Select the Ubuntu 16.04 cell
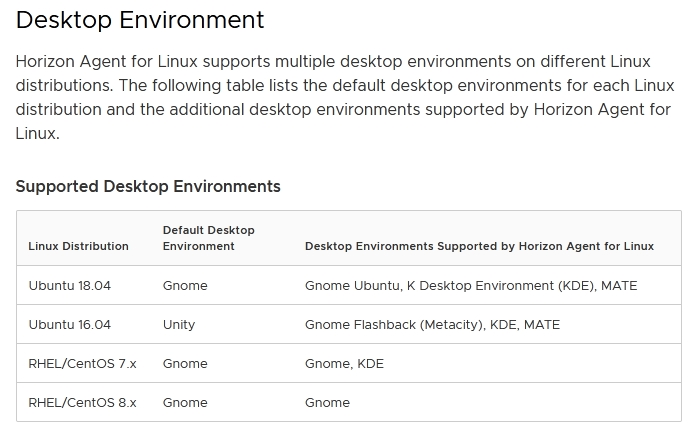 pos(70,324)
